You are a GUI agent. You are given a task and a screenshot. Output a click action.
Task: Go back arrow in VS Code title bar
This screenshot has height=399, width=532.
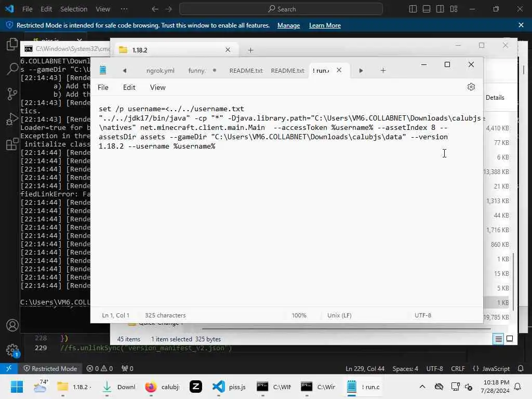155,9
